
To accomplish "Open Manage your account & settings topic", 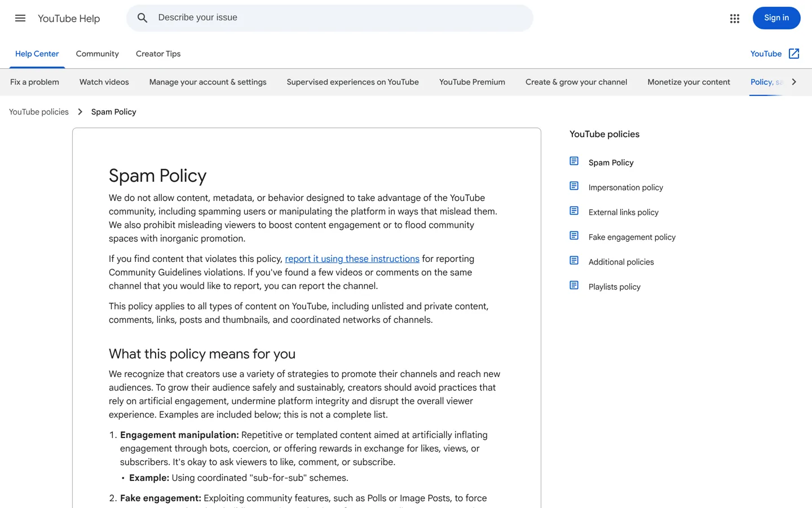I will [x=208, y=82].
